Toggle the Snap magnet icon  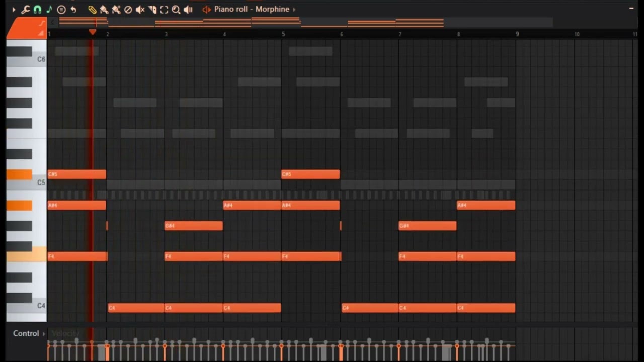click(37, 9)
